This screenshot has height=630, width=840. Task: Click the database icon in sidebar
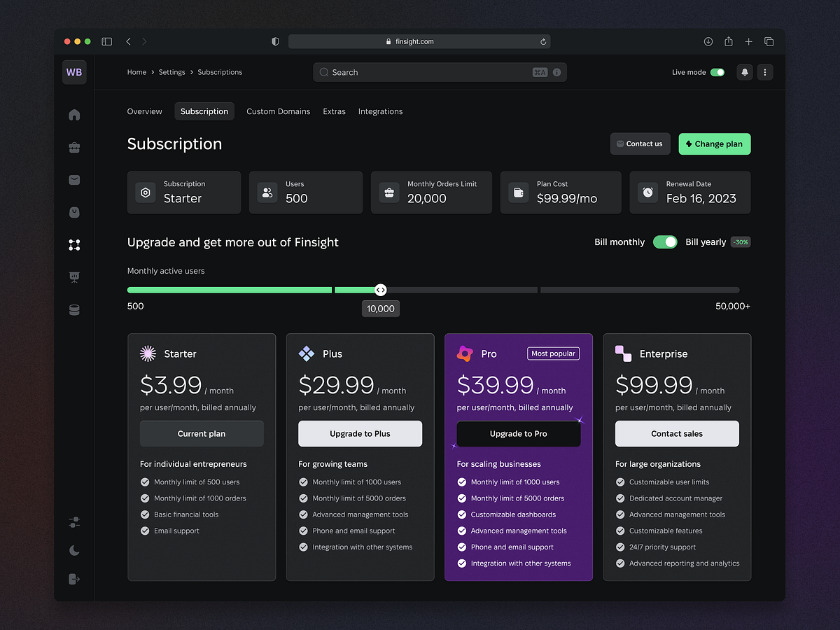(74, 309)
